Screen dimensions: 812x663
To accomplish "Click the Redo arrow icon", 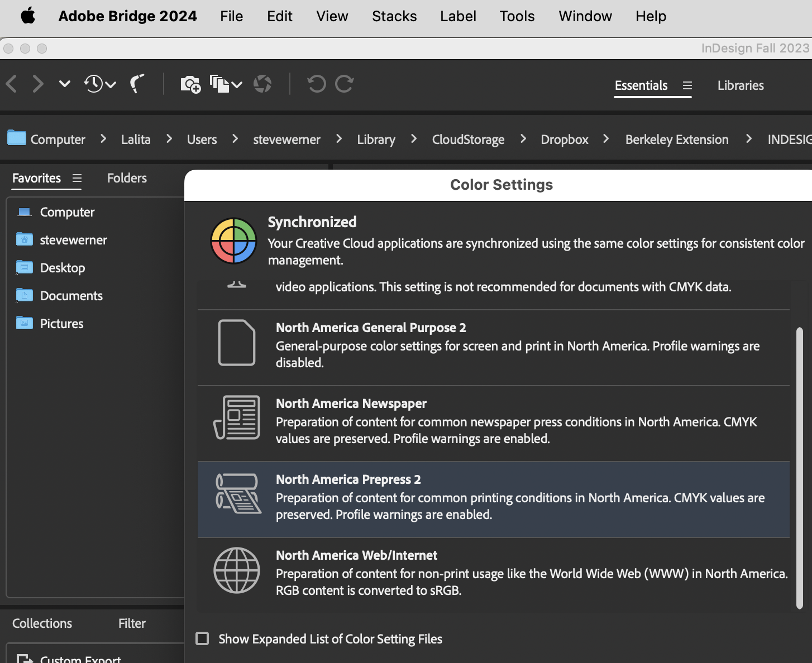I will [x=345, y=84].
